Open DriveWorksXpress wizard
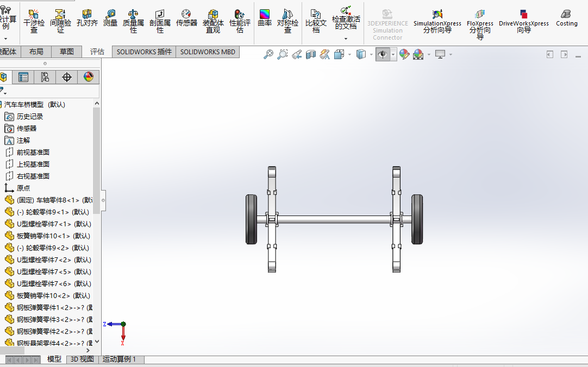 [523, 21]
